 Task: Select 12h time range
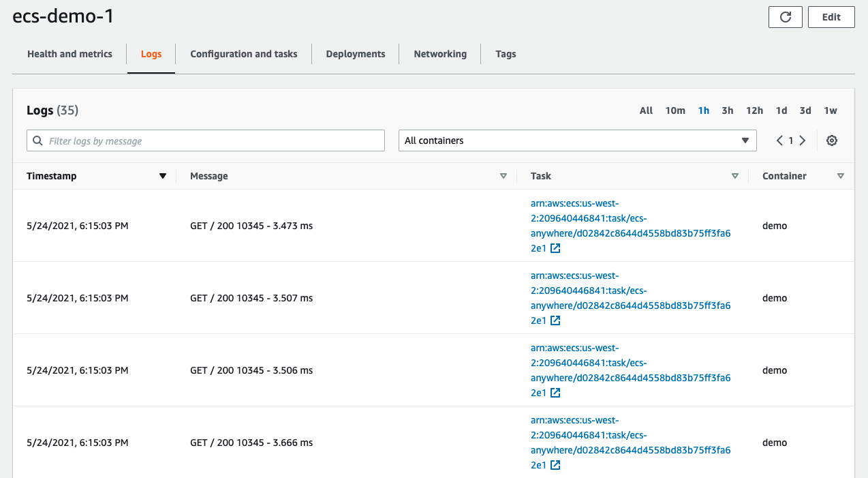click(x=754, y=110)
